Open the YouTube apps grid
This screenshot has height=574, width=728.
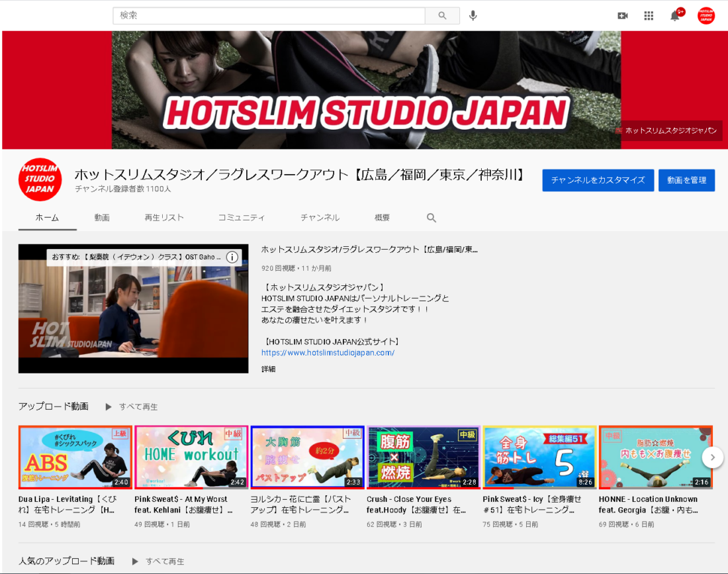[649, 16]
